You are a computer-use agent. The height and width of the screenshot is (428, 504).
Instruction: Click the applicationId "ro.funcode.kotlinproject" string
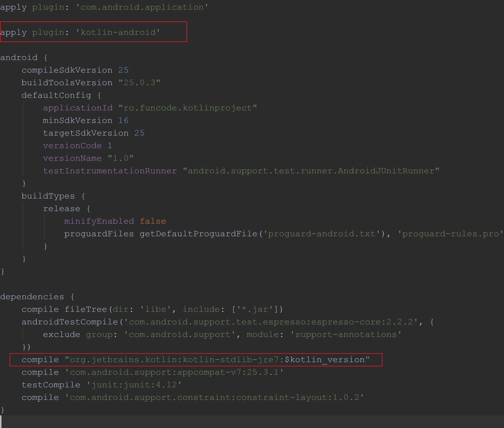click(x=187, y=108)
